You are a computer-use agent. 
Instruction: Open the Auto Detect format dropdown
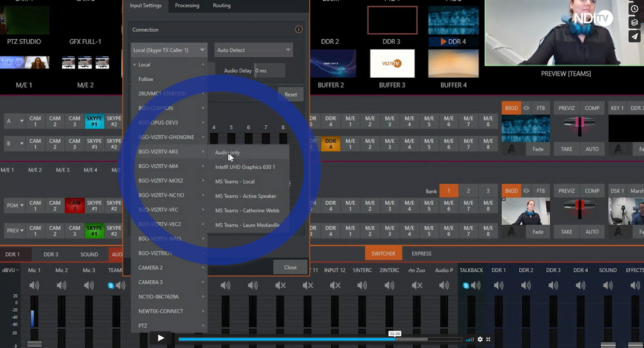[x=253, y=50]
